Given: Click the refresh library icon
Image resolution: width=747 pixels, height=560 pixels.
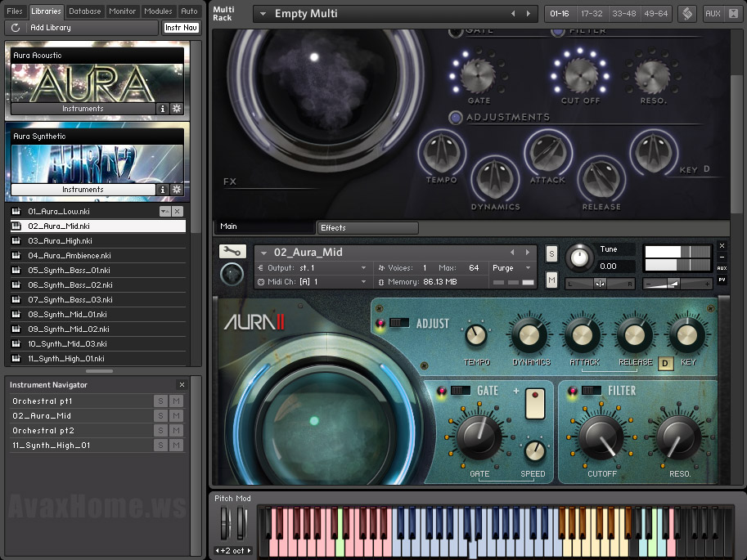Looking at the screenshot, I should (x=16, y=28).
